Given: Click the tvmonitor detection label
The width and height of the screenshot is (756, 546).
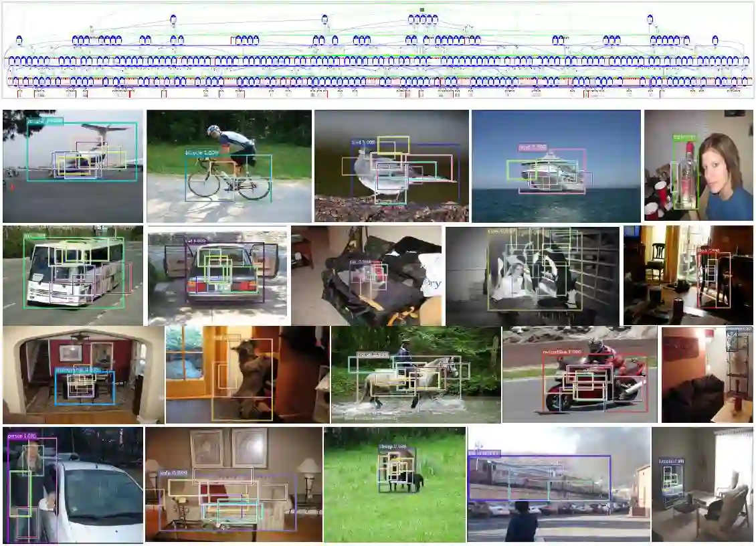Looking at the screenshot, I should tap(671, 462).
